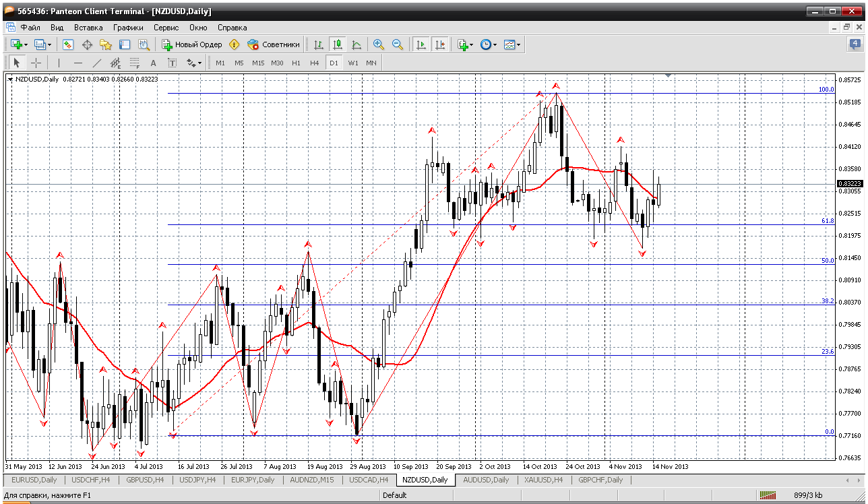Viewport: 868px width, 504px height.
Task: Switch to USDCAD,H4 chart tab
Action: (368, 480)
